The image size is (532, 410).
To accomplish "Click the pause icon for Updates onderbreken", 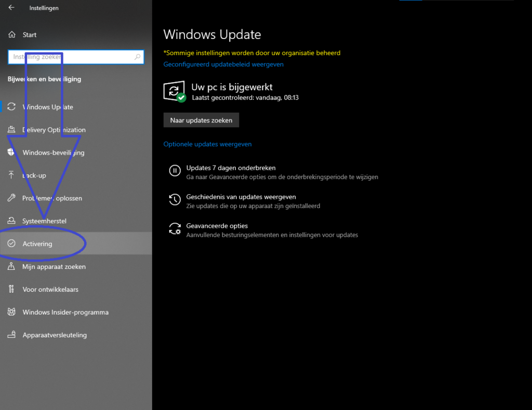I will click(x=175, y=171).
